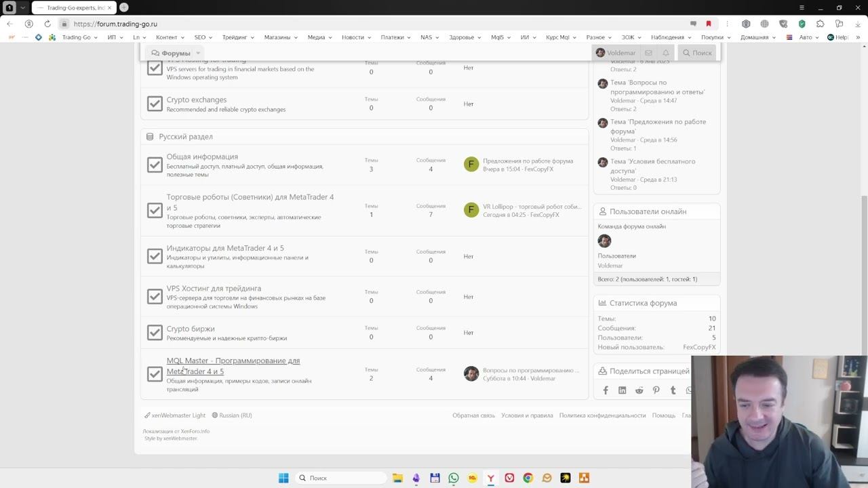This screenshot has height=488, width=868.
Task: Open Политика конфиденциальности footer link
Action: 602,415
